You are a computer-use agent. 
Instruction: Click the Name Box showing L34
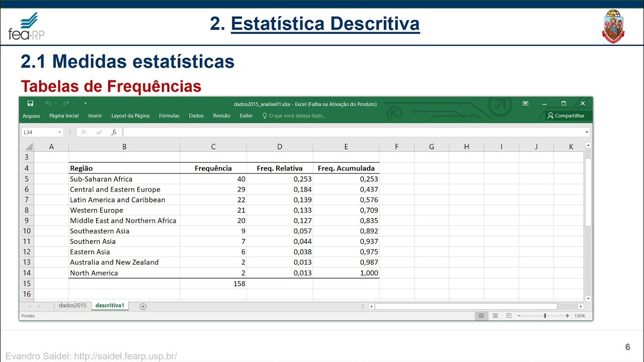click(39, 132)
